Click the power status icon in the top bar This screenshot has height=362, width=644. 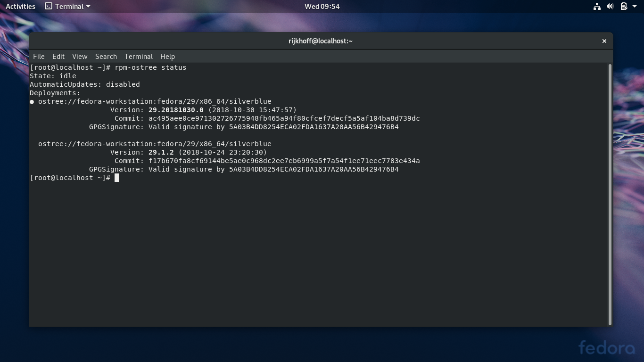pyautogui.click(x=624, y=7)
